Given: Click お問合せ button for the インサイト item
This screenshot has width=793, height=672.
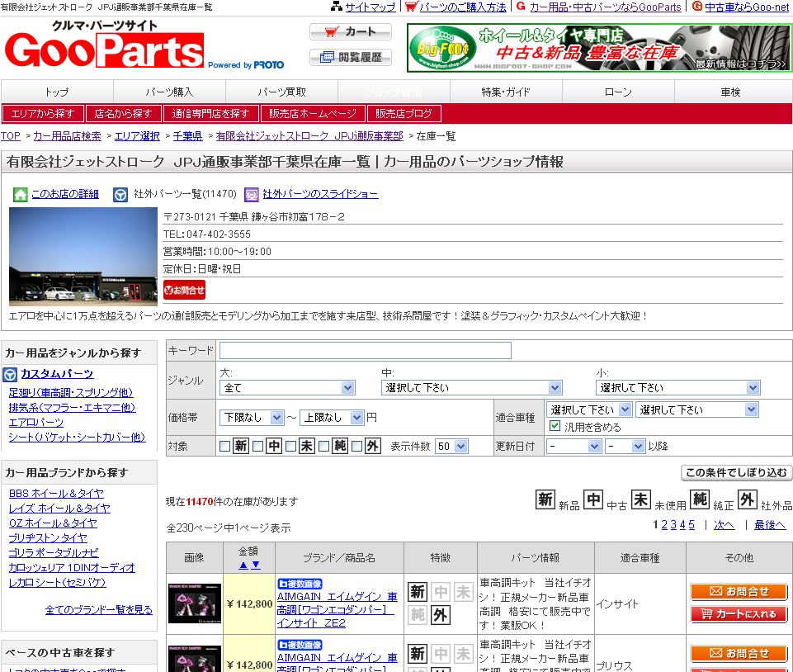Looking at the screenshot, I should click(x=739, y=592).
